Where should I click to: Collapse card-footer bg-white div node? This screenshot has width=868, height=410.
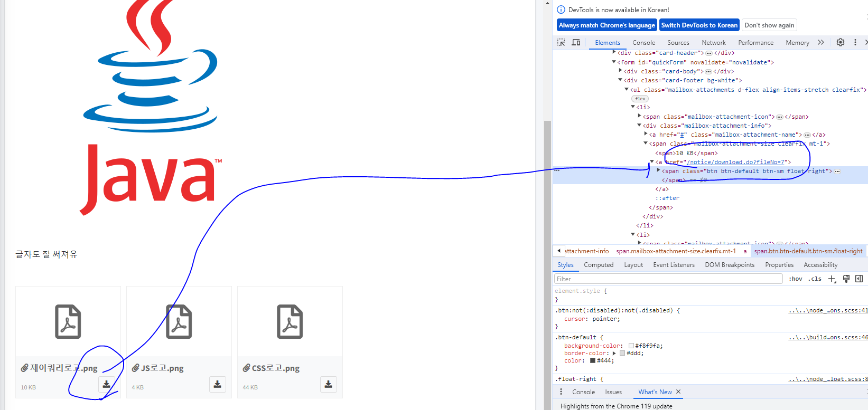[620, 80]
